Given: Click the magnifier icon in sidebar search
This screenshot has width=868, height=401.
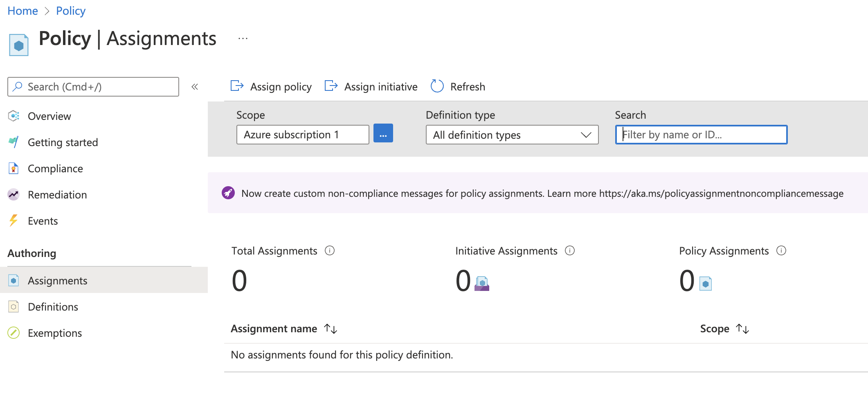Looking at the screenshot, I should [x=18, y=86].
